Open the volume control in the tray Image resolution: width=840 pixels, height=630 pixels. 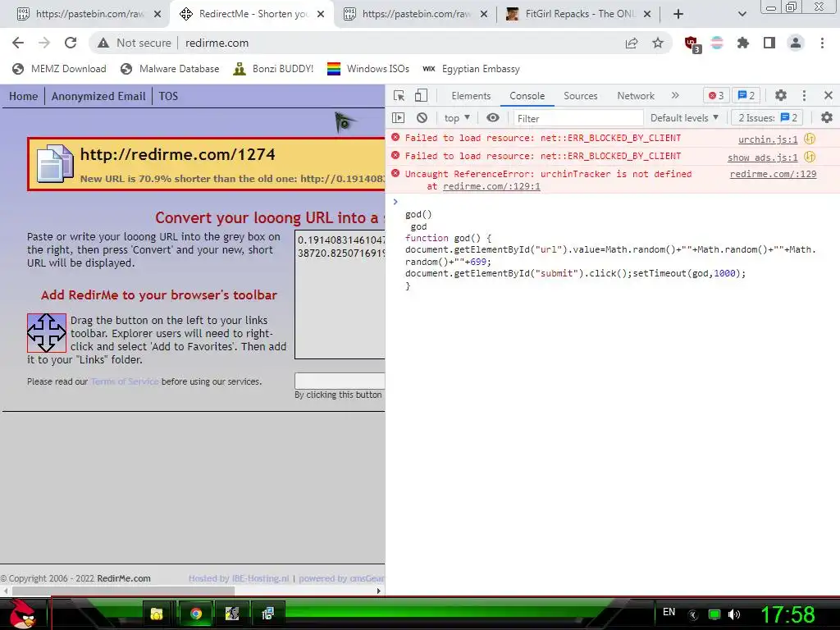pyautogui.click(x=734, y=614)
